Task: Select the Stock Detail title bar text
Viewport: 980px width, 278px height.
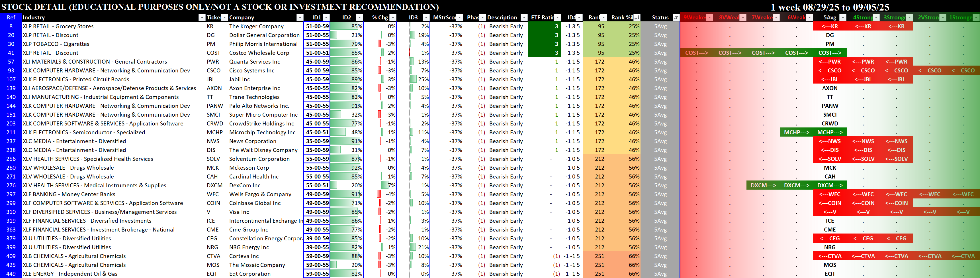Action: click(x=220, y=7)
